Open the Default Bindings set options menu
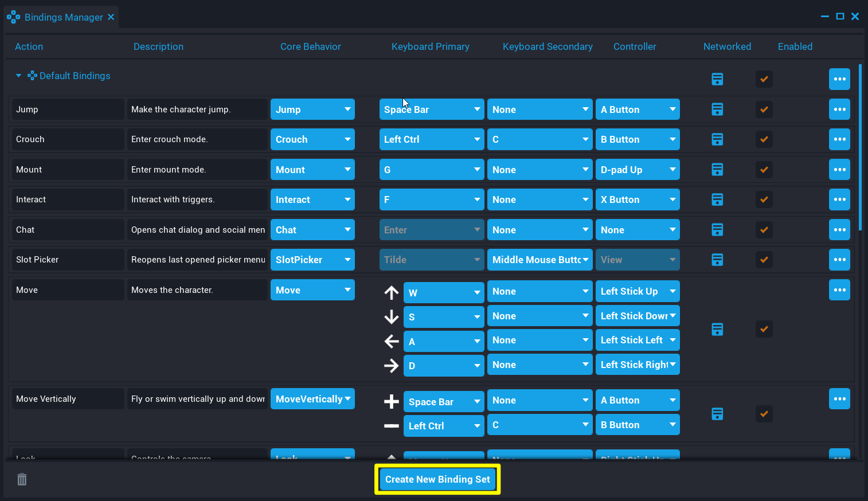The image size is (868, 501). [x=839, y=79]
